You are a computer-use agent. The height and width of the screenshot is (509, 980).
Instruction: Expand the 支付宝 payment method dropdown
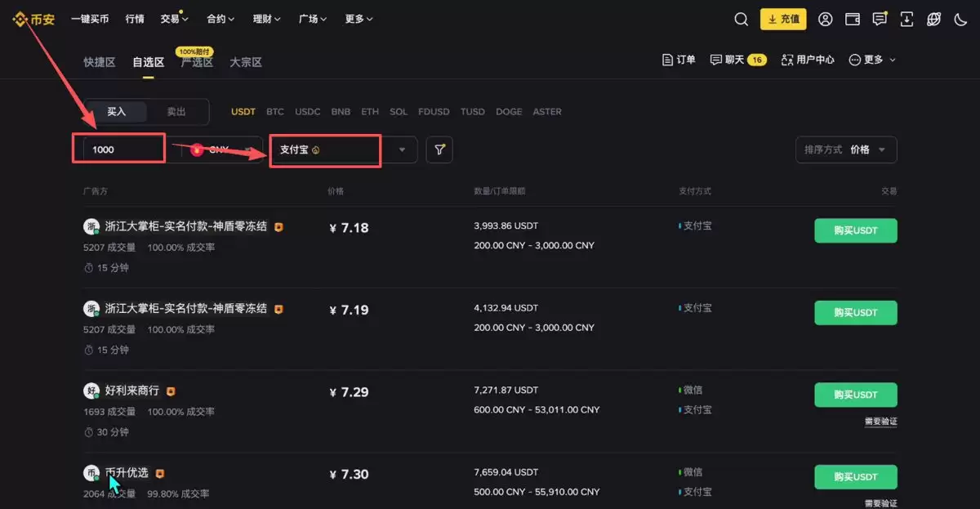pyautogui.click(x=401, y=150)
